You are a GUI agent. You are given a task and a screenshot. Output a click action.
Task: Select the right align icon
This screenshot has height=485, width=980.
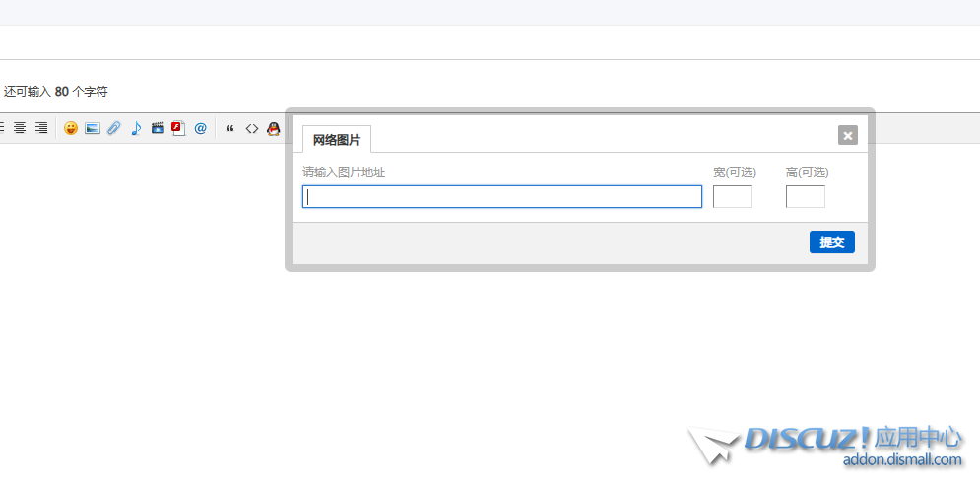click(x=41, y=128)
